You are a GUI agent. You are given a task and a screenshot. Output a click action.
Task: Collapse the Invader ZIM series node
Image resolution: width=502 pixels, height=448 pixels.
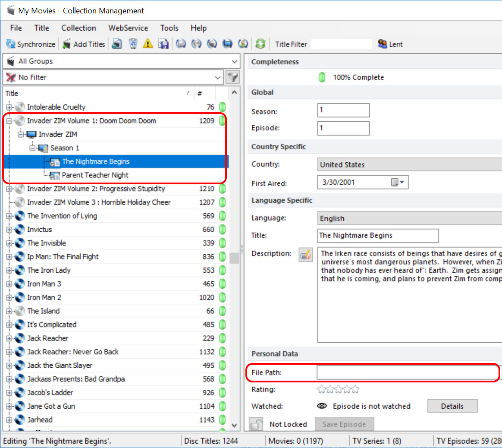pyautogui.click(x=21, y=134)
